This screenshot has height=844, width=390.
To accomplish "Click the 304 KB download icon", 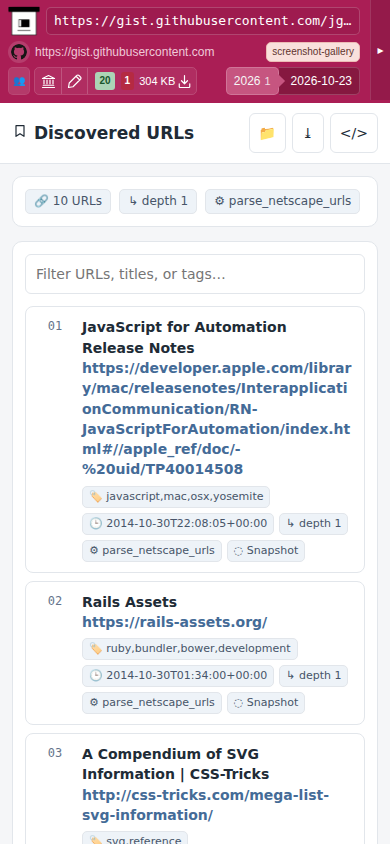I will pyautogui.click(x=185, y=81).
